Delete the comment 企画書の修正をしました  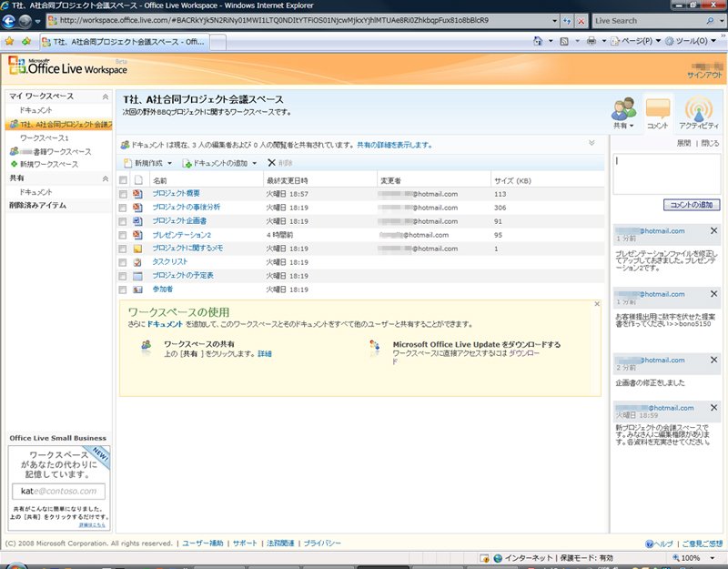pyautogui.click(x=714, y=360)
